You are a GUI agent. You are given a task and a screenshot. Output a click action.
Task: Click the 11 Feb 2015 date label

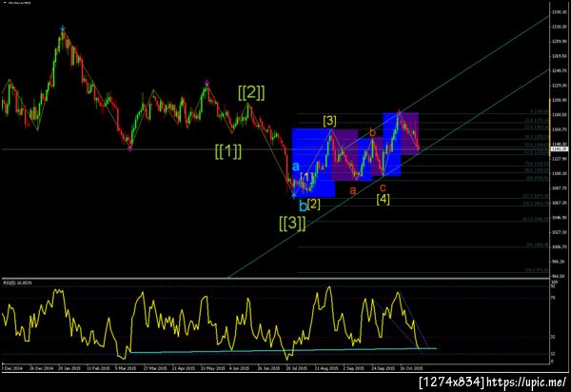pos(98,368)
